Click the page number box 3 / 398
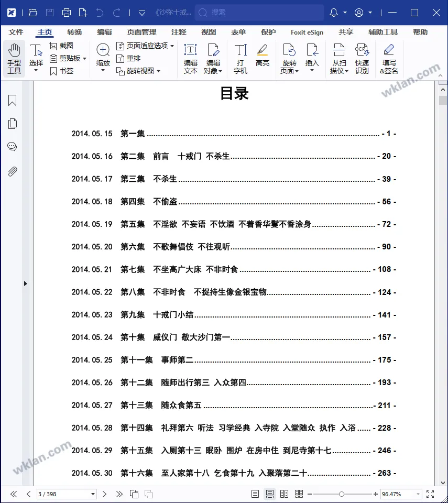The width and height of the screenshot is (448, 503). point(66,494)
